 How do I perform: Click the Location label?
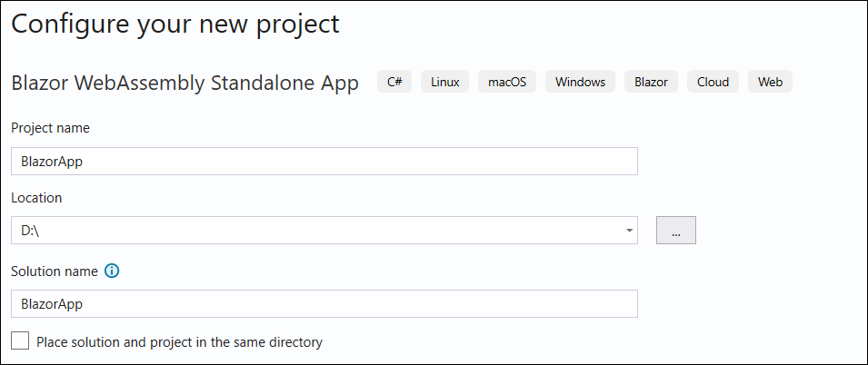click(36, 198)
